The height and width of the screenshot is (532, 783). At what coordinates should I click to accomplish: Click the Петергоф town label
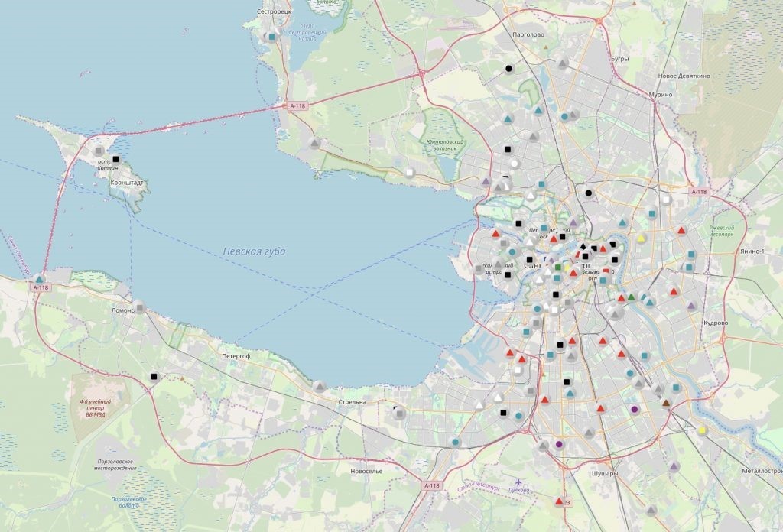[237, 356]
